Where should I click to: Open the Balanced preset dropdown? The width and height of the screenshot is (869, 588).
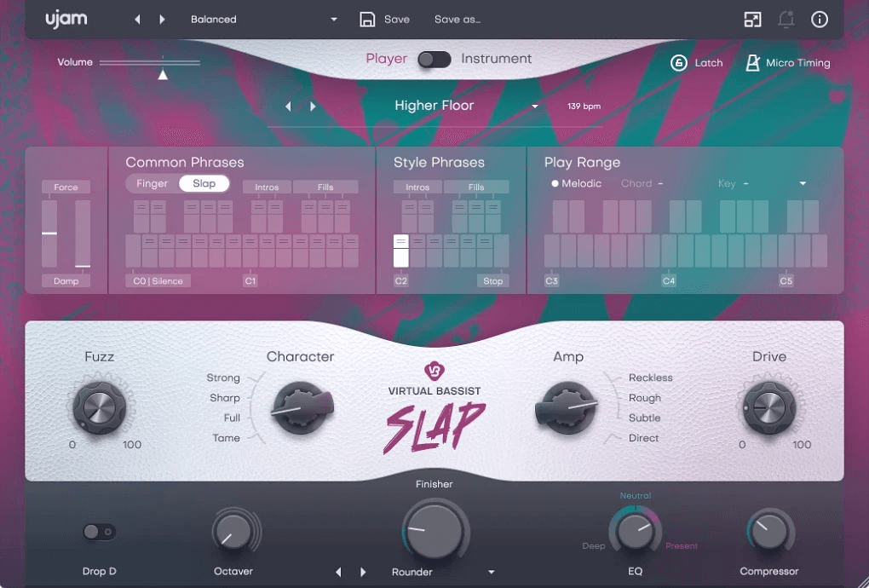point(334,20)
